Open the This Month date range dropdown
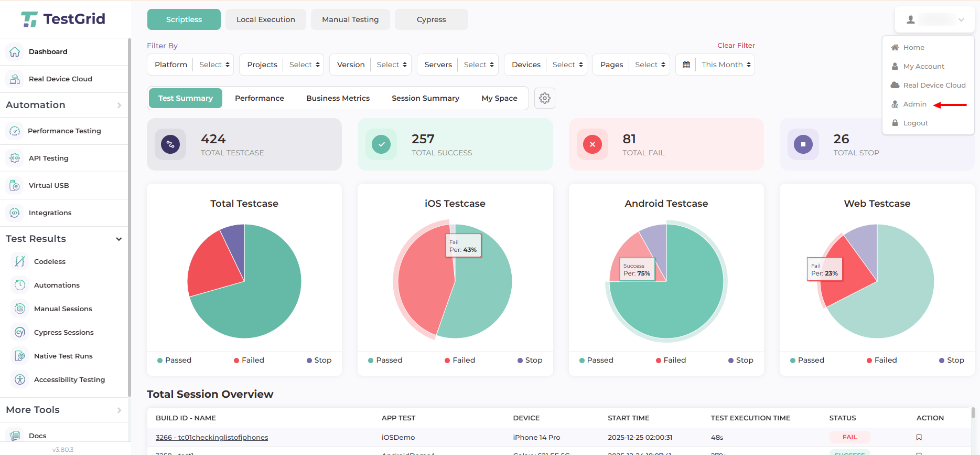980x455 pixels. pyautogui.click(x=726, y=65)
